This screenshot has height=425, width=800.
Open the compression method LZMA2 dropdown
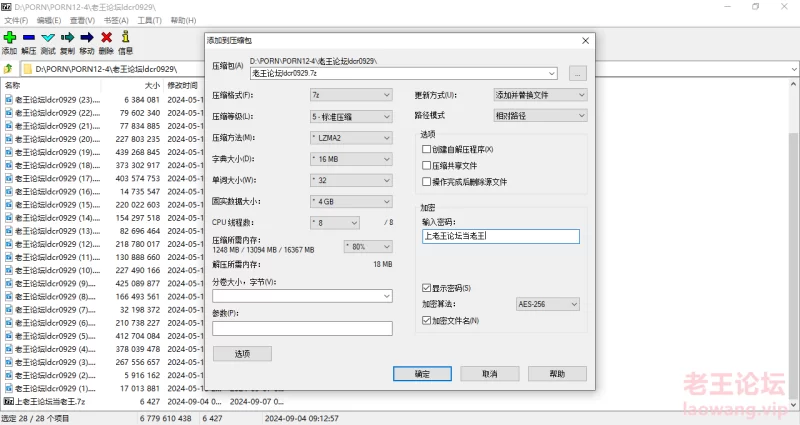(x=351, y=138)
